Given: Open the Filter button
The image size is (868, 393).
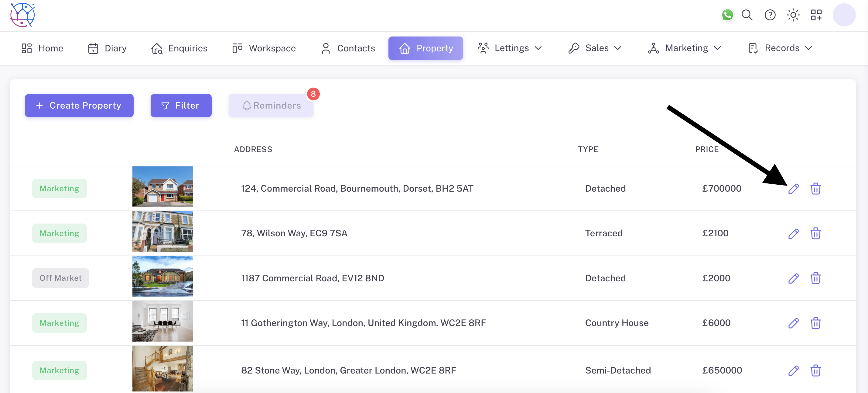Looking at the screenshot, I should tap(181, 106).
